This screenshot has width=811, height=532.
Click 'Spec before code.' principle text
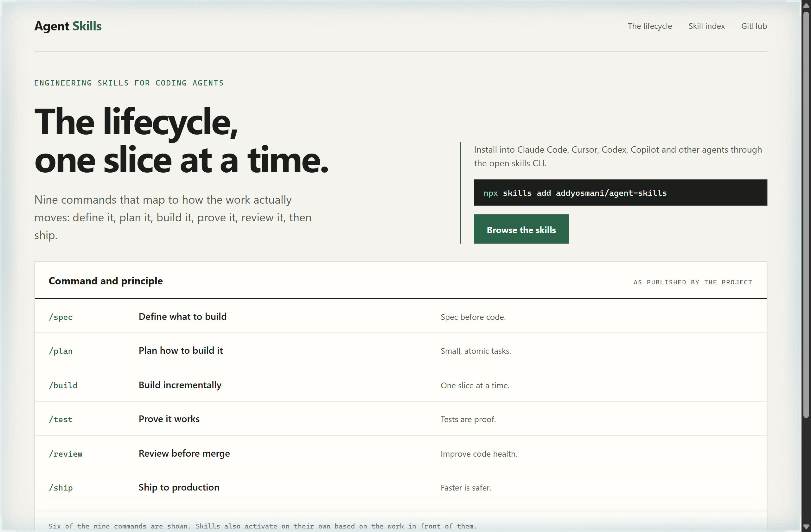[x=473, y=317]
